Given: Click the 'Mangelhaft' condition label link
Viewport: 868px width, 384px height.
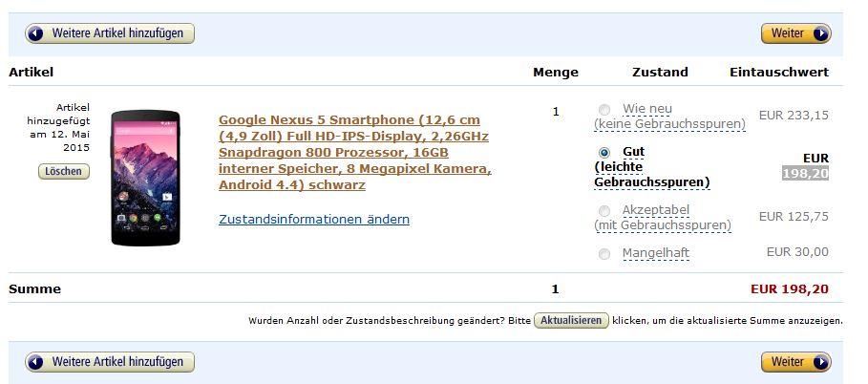Looking at the screenshot, I should tap(655, 253).
